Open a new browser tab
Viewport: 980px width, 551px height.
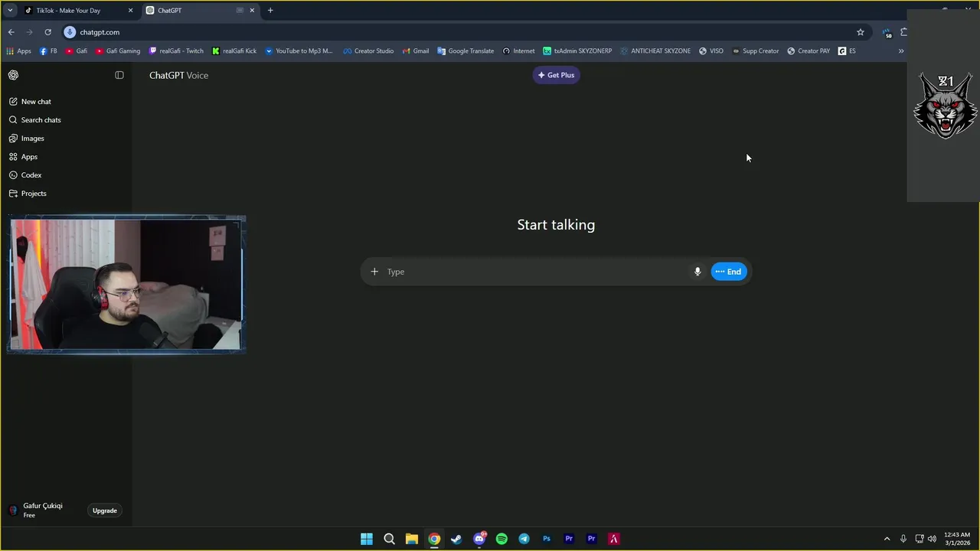pos(270,11)
